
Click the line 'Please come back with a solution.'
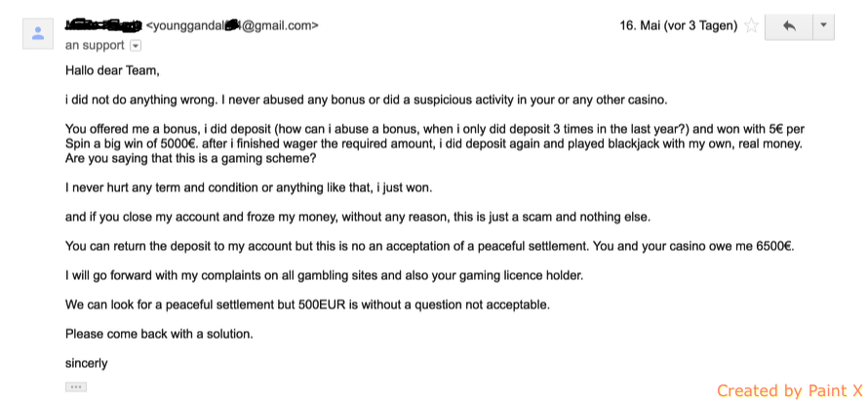point(159,335)
